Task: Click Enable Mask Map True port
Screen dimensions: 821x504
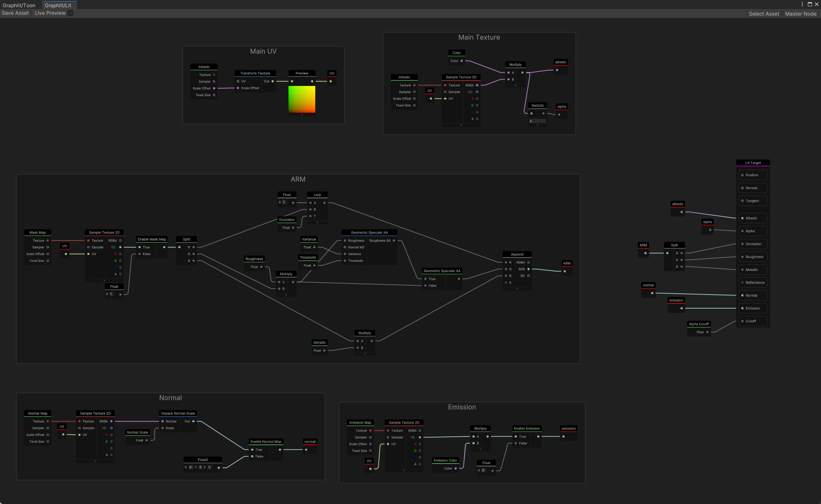Action: pyautogui.click(x=139, y=247)
